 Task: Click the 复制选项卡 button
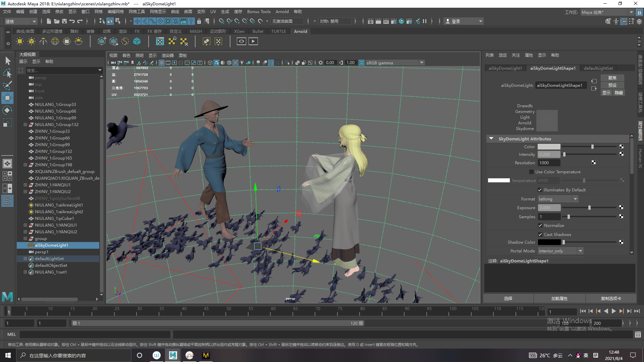tap(611, 299)
